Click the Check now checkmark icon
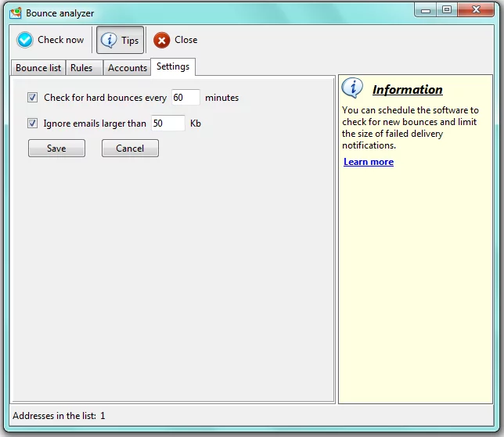Screen dimensions: 504x437 click(x=25, y=40)
